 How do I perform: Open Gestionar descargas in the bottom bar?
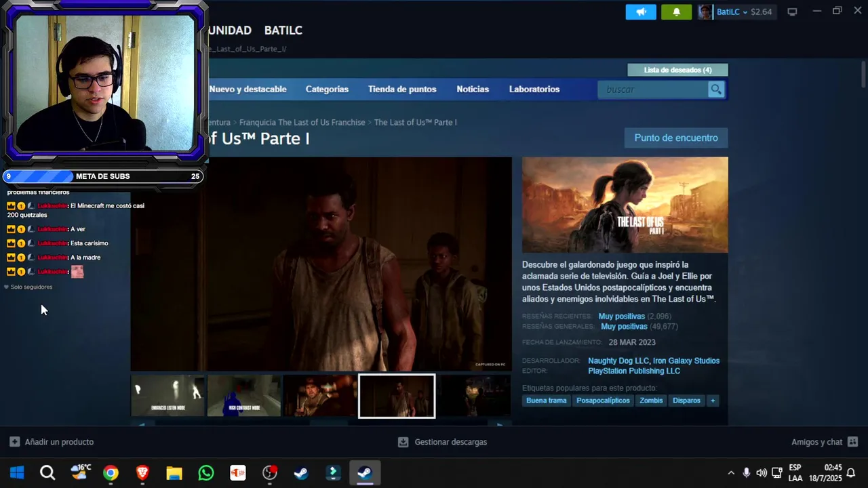(450, 442)
